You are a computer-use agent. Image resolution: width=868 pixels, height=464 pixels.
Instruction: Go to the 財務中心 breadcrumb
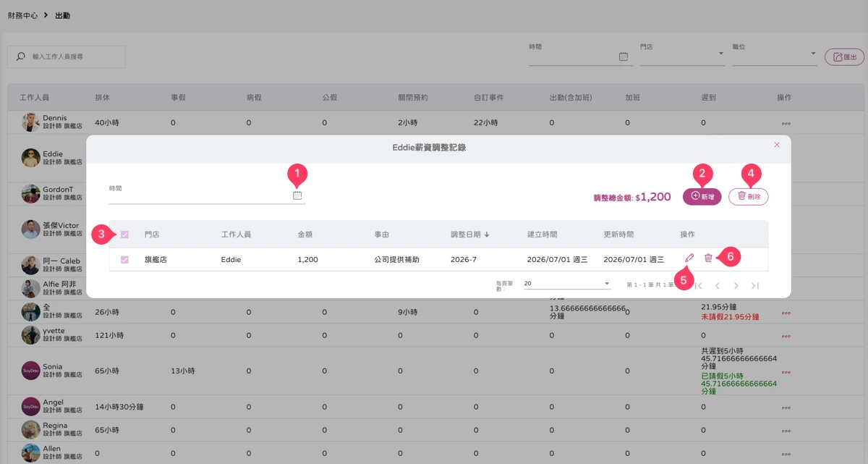pyautogui.click(x=22, y=15)
